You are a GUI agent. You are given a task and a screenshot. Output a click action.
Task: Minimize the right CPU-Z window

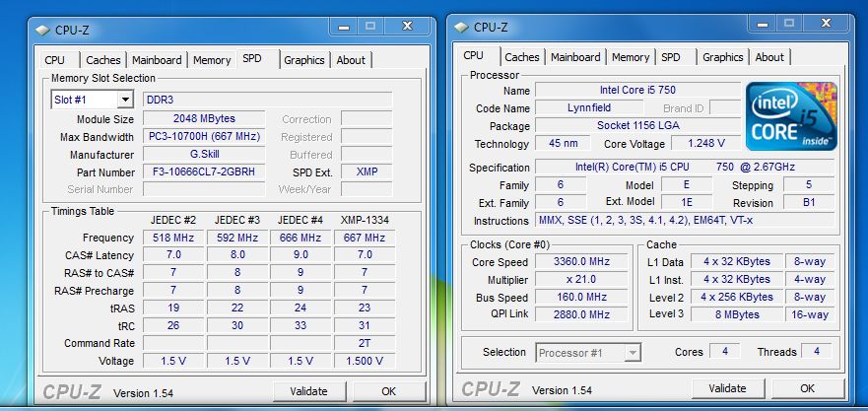click(x=763, y=24)
